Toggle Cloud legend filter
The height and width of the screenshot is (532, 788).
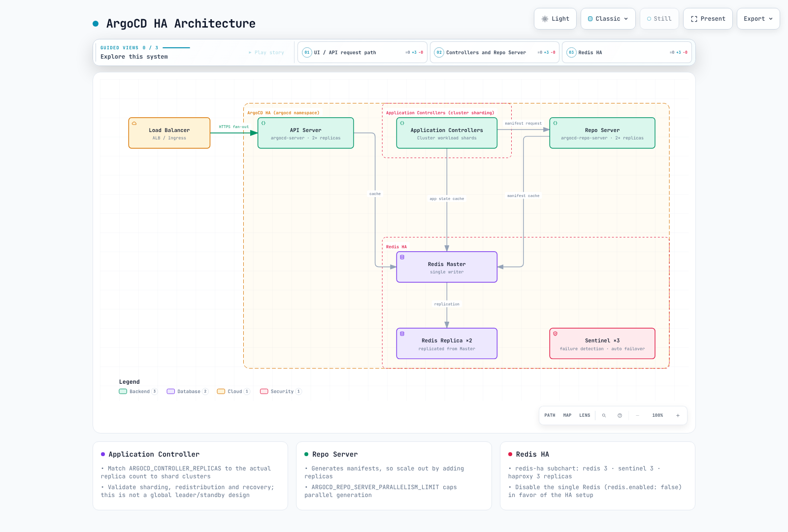coord(233,392)
